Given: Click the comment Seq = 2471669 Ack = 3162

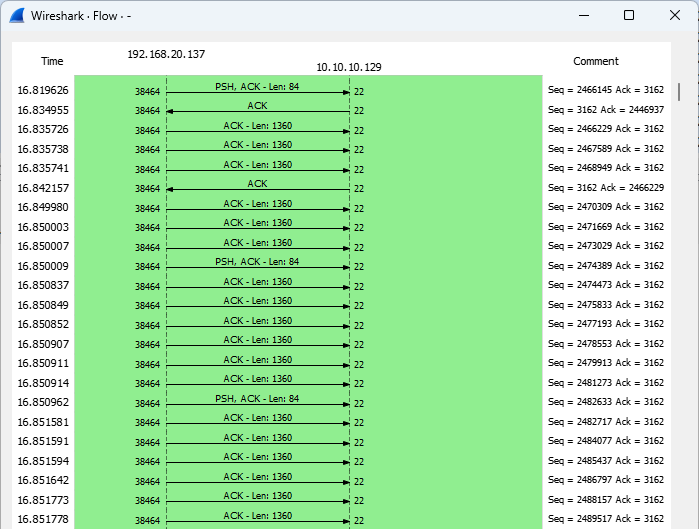Looking at the screenshot, I should tap(606, 226).
